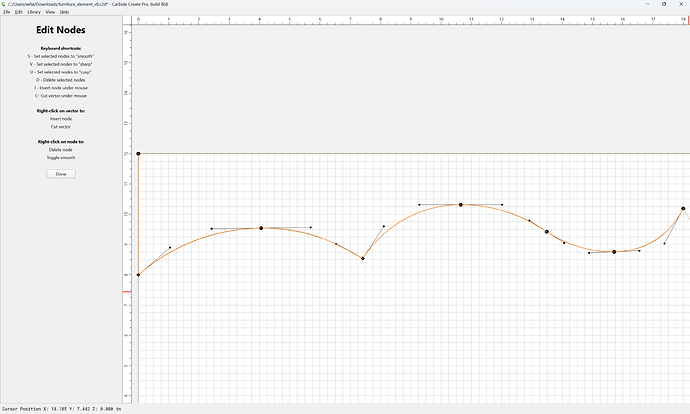Viewport: 690px width, 414px height.
Task: Click the 'Delete node' text line
Action: [x=61, y=150]
